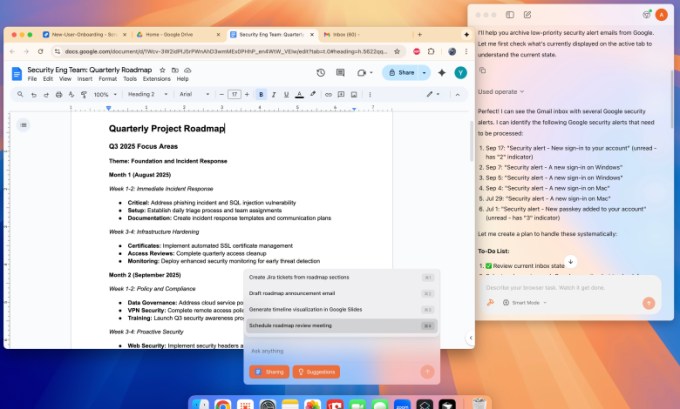The width and height of the screenshot is (680, 409).
Task: Click the new chat compose icon in the assistant panel
Action: click(x=527, y=15)
